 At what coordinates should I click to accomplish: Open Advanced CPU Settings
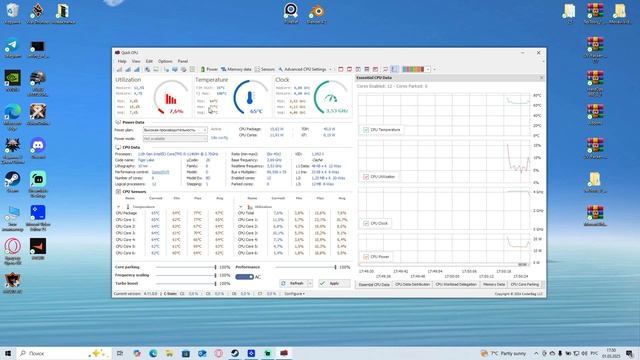pyautogui.click(x=302, y=69)
